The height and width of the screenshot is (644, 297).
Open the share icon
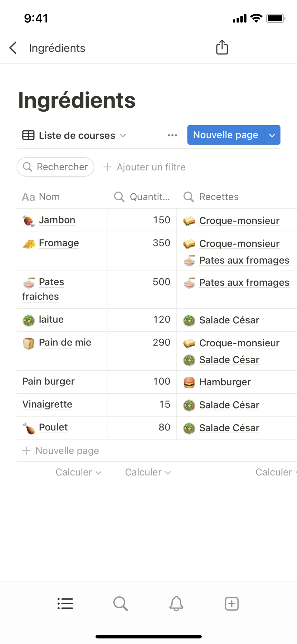click(x=222, y=48)
